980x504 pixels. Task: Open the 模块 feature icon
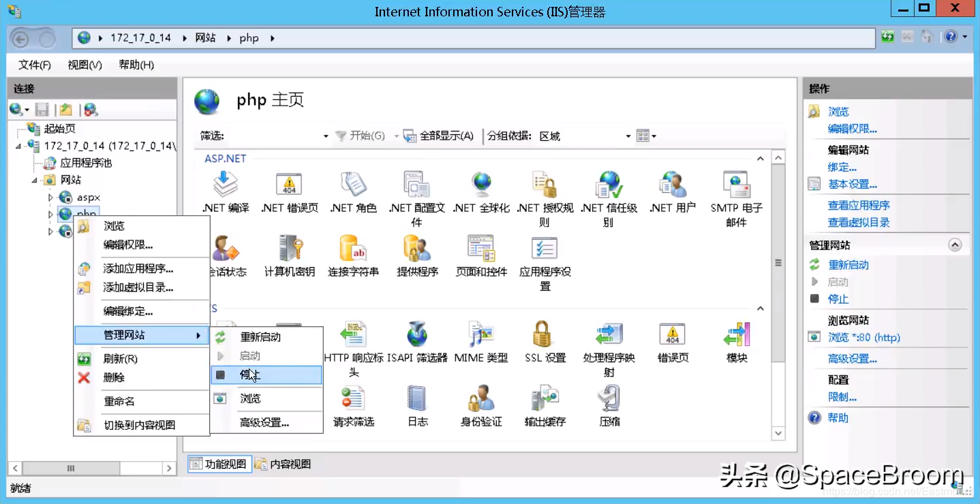pyautogui.click(x=736, y=334)
